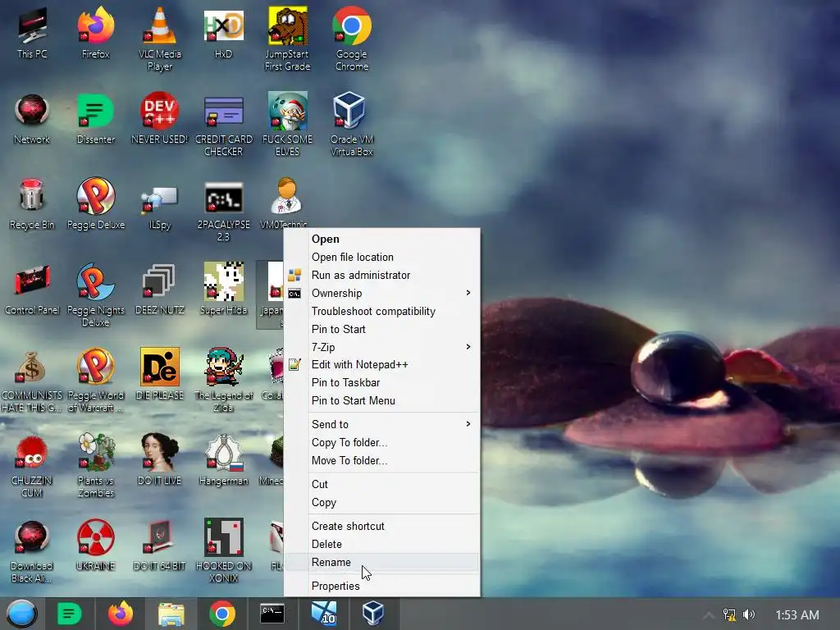
Task: Select the HxD desktop shortcut
Action: [223, 33]
